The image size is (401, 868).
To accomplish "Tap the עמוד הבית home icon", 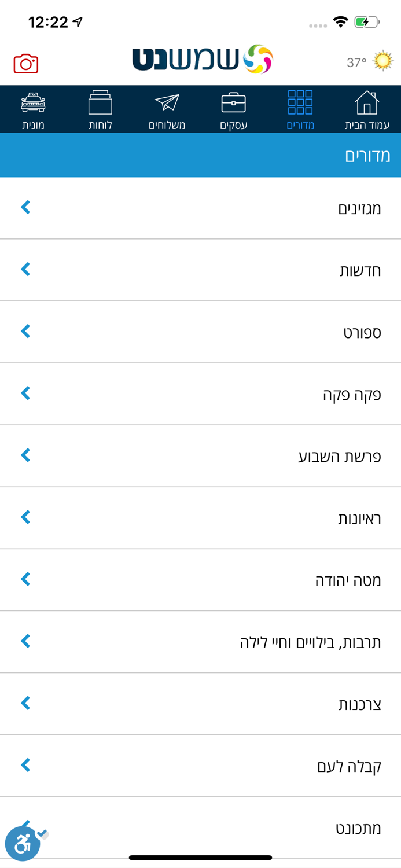I will coord(367,104).
